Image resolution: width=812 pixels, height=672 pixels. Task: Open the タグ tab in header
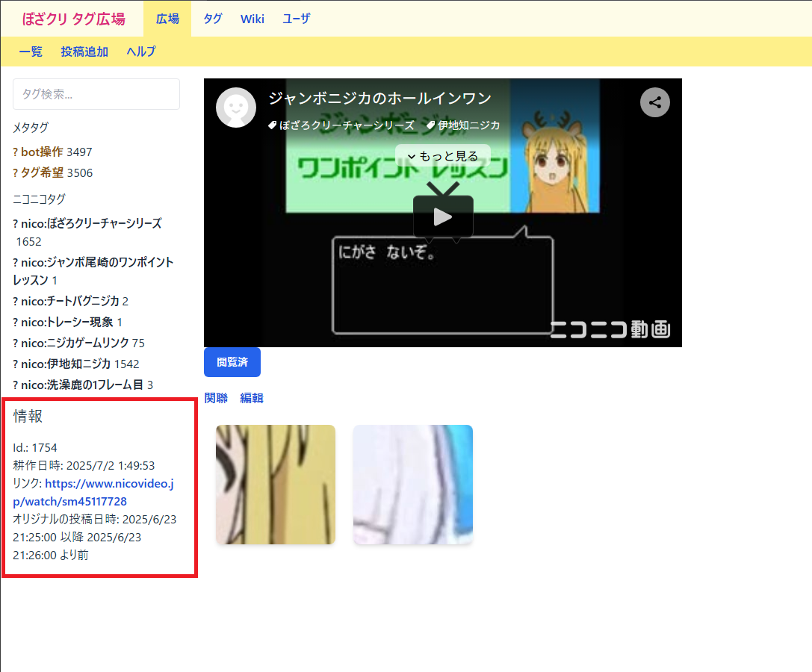[213, 19]
